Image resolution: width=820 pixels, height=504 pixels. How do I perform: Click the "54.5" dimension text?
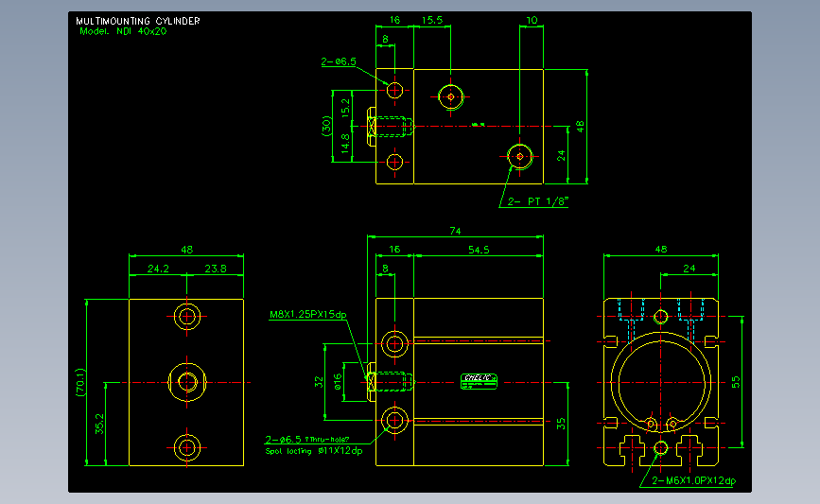coord(479,250)
